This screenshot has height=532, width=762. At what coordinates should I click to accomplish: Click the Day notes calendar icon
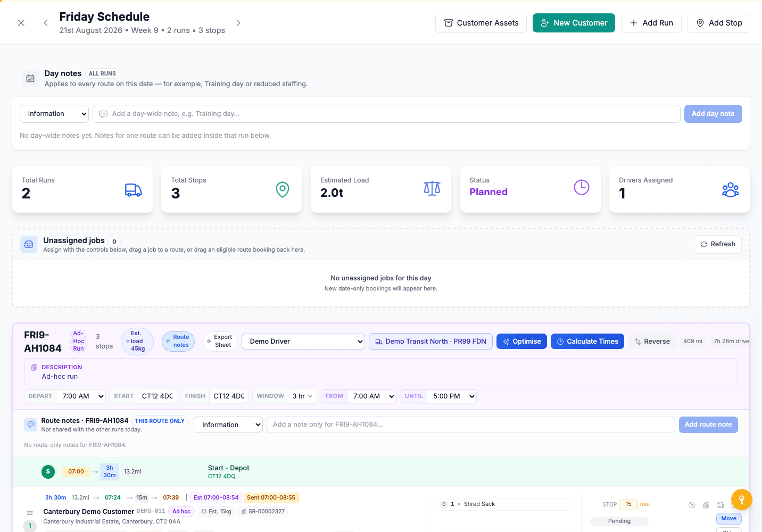[30, 78]
